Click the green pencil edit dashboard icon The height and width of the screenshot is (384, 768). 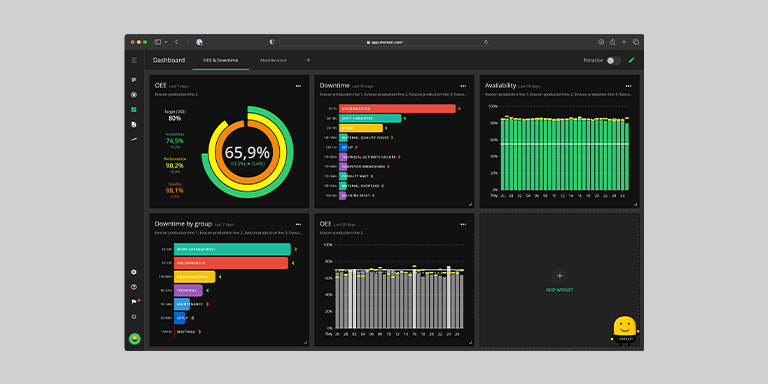[x=631, y=60]
